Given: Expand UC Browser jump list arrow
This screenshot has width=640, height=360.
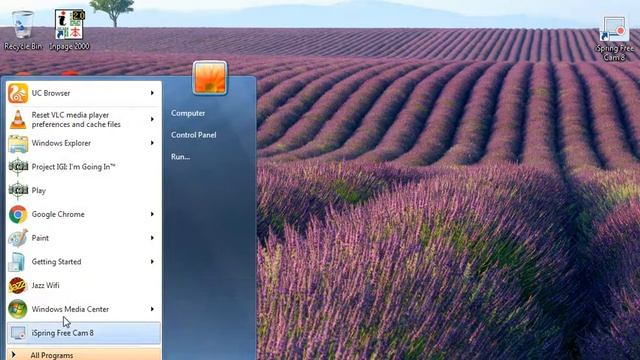Looking at the screenshot, I should coord(152,93).
